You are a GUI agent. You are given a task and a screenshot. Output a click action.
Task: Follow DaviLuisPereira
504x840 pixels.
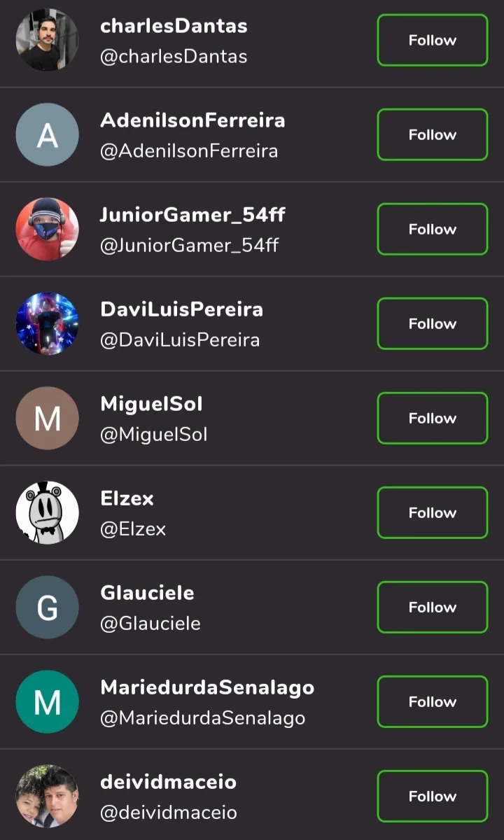pyautogui.click(x=432, y=324)
